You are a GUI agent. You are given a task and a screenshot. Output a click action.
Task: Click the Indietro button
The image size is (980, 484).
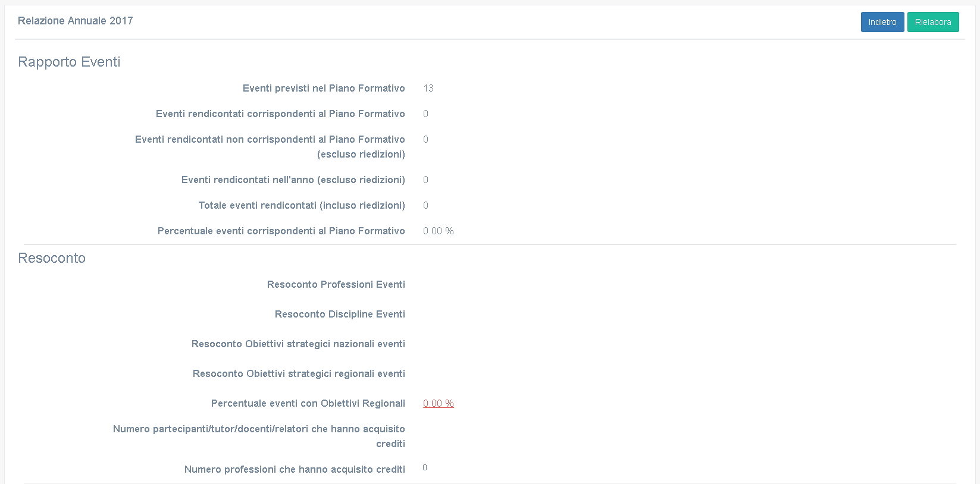tap(882, 22)
